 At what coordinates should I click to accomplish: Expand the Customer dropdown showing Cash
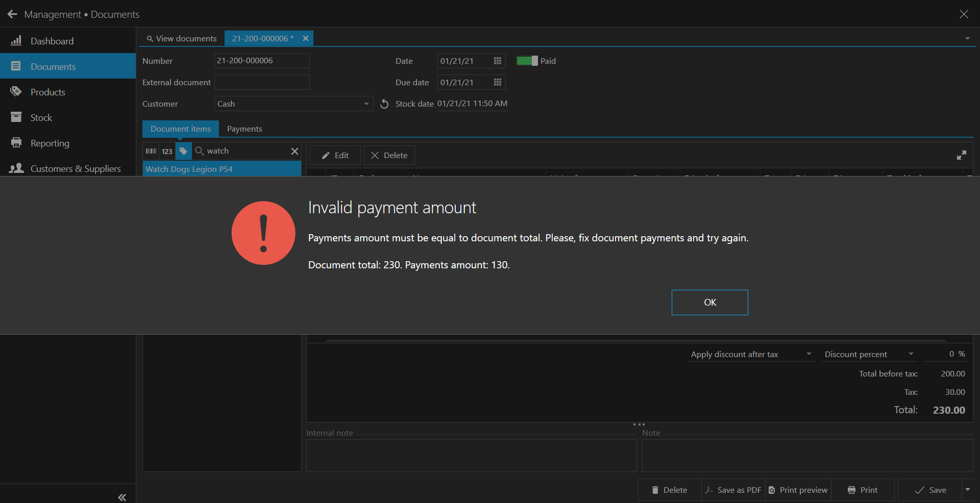[366, 104]
